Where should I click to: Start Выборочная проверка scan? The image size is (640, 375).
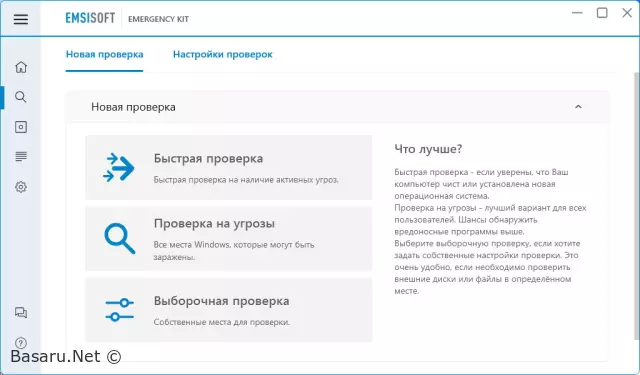229,310
